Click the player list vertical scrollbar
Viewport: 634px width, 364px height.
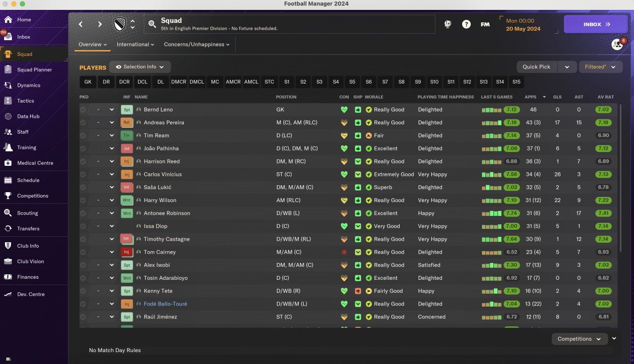[620, 178]
